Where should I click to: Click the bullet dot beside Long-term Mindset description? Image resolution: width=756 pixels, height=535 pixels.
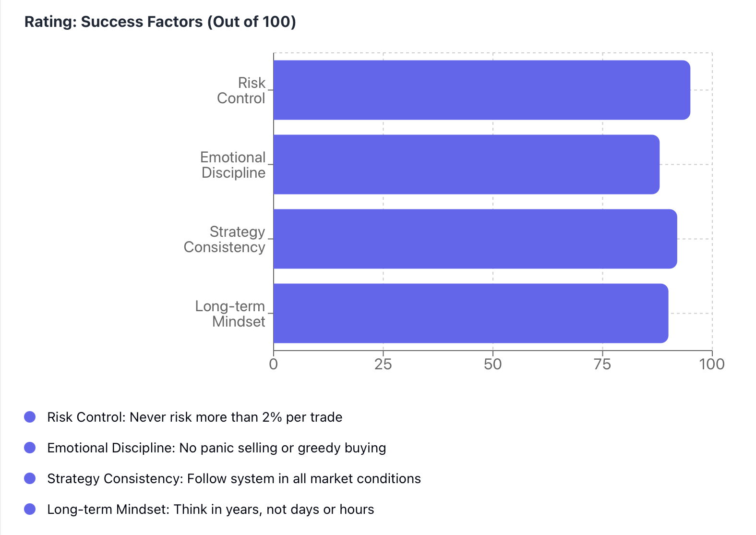point(30,509)
